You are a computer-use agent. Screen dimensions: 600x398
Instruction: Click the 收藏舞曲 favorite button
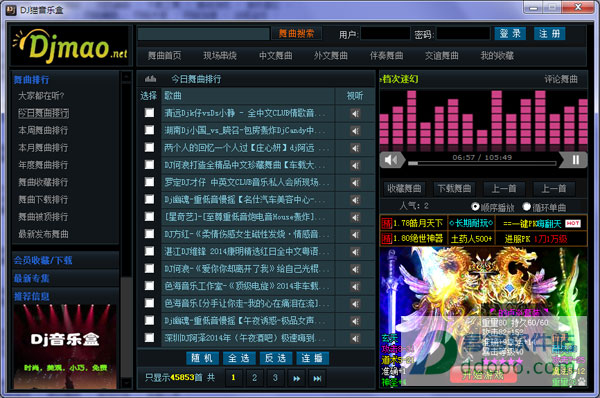click(x=404, y=189)
